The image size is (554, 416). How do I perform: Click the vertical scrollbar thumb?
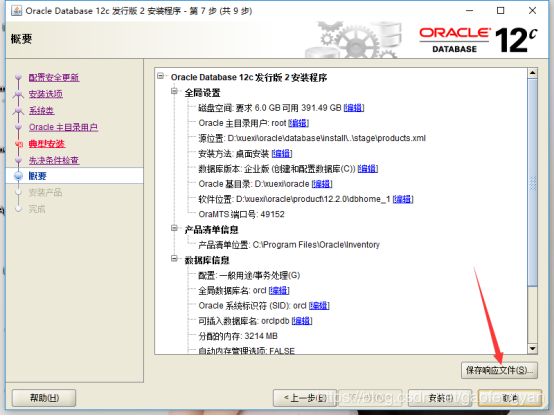click(x=532, y=182)
